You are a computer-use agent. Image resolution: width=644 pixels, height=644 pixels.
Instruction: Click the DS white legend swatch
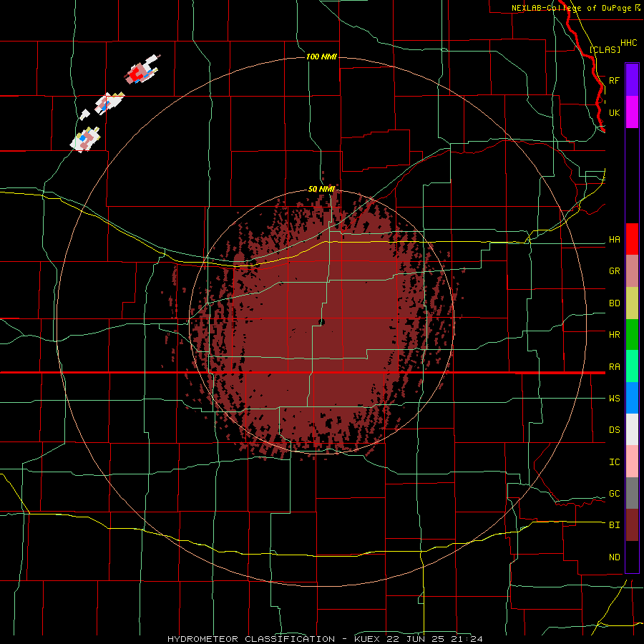[x=632, y=429]
